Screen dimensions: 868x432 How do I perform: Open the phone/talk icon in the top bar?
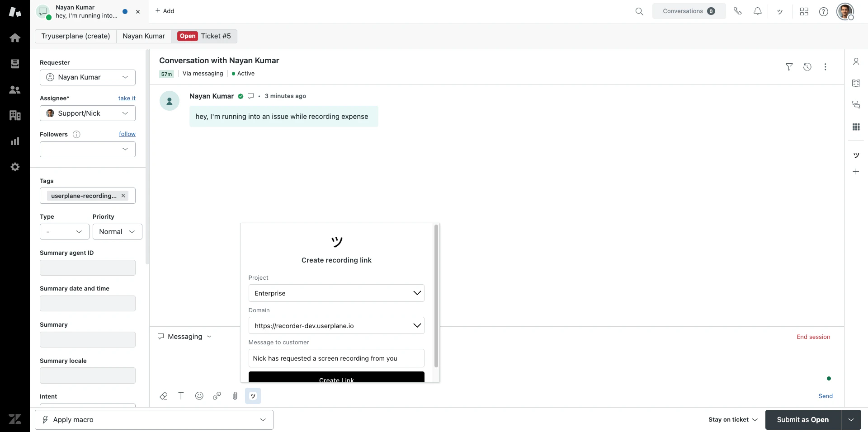738,11
